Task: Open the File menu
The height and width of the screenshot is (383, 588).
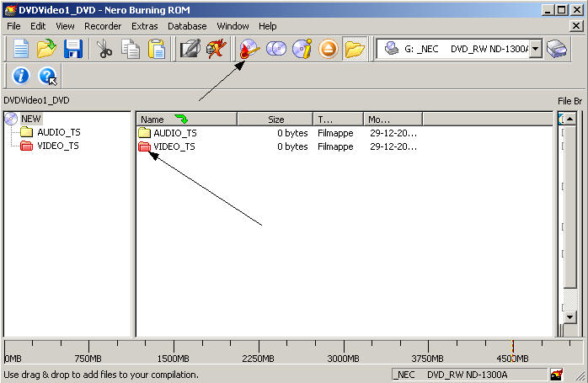Action: click(13, 26)
